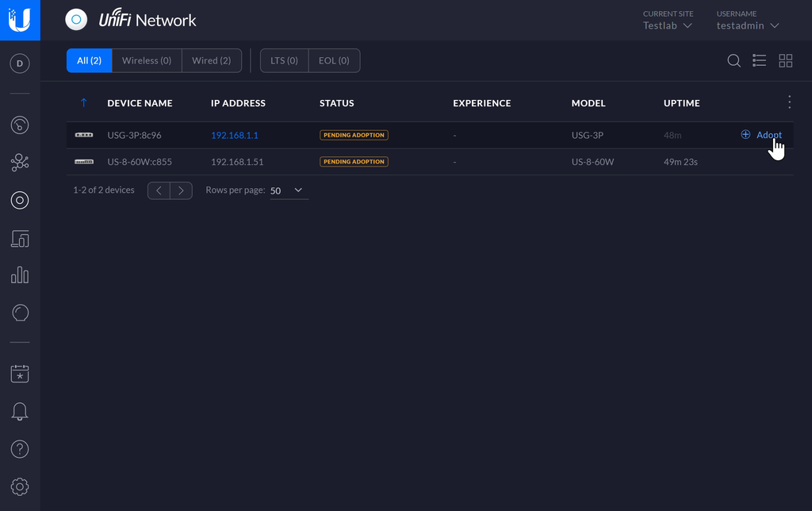Screen dimensions: 812x511
Task: Select the USG-3P:8c96 device name
Action: pos(134,135)
